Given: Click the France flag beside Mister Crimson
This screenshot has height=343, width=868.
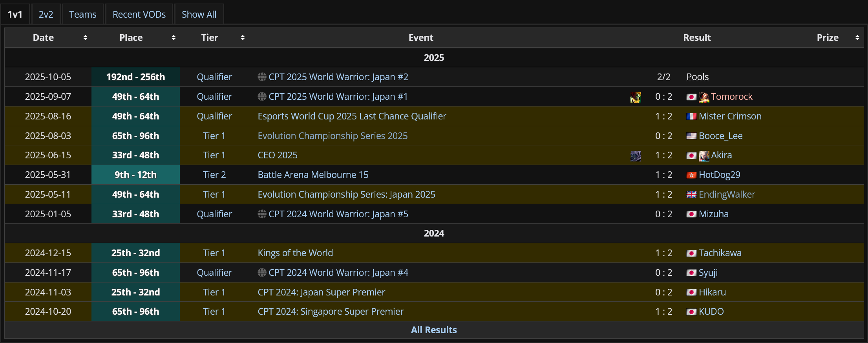Looking at the screenshot, I should tap(691, 116).
